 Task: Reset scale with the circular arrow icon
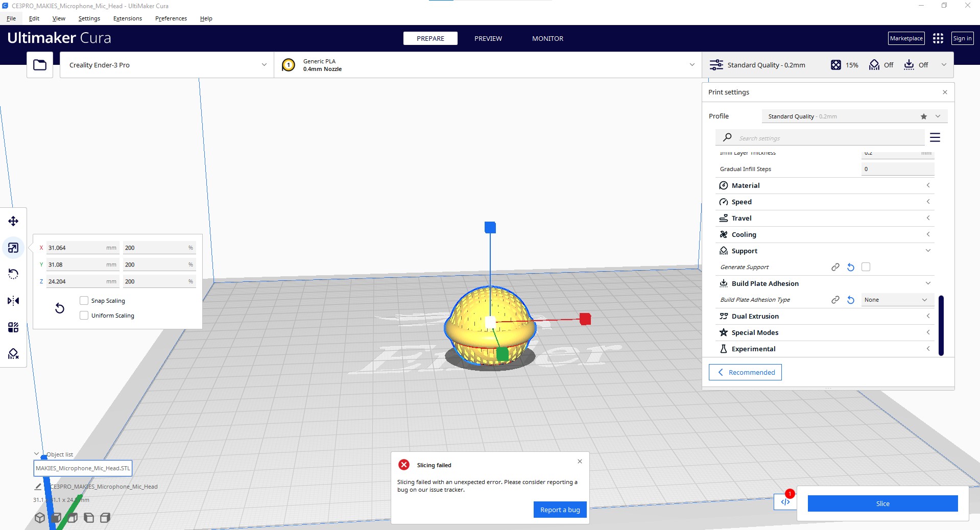pos(60,308)
